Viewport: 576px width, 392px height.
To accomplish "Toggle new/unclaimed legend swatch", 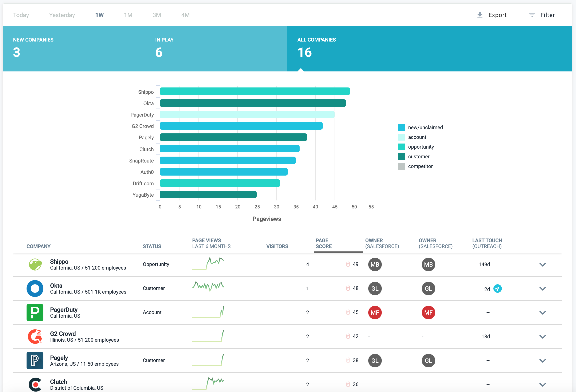I will tap(401, 128).
